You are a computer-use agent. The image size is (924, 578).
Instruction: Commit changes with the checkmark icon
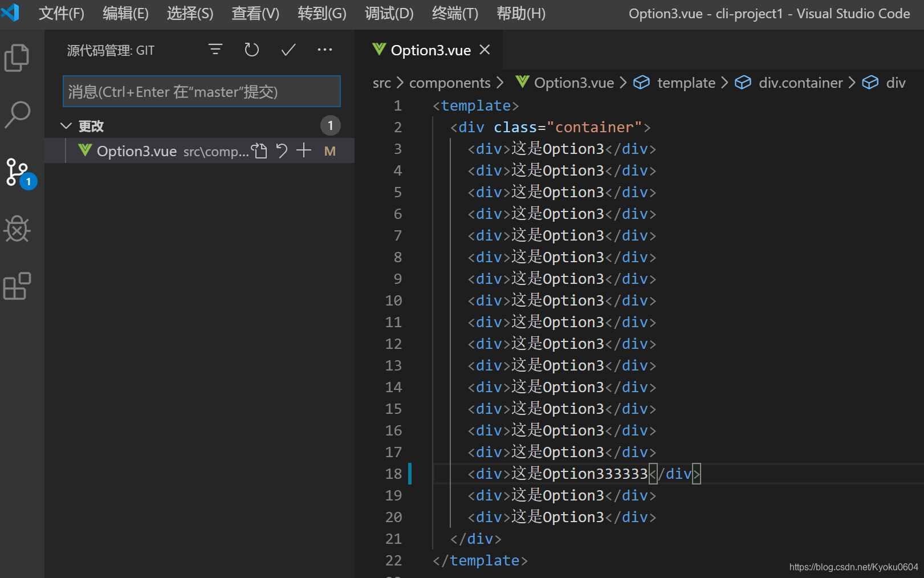(288, 50)
